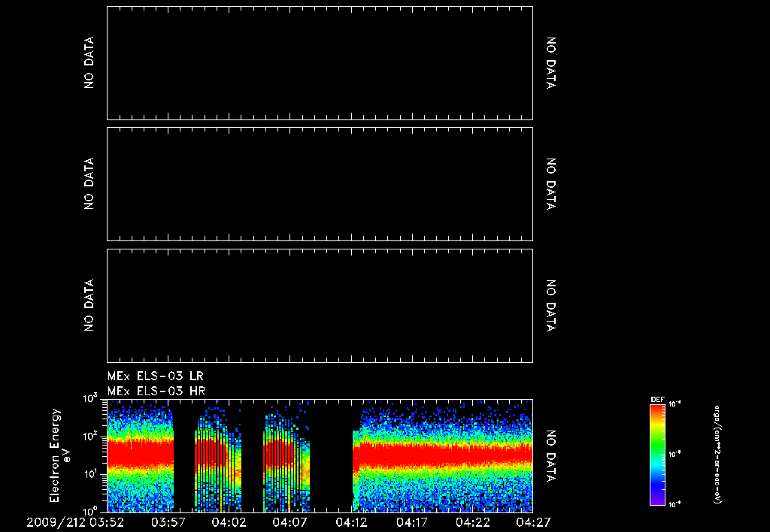The width and height of the screenshot is (770, 532).
Task: Click the '04:22' time axis label
Action: click(x=474, y=522)
